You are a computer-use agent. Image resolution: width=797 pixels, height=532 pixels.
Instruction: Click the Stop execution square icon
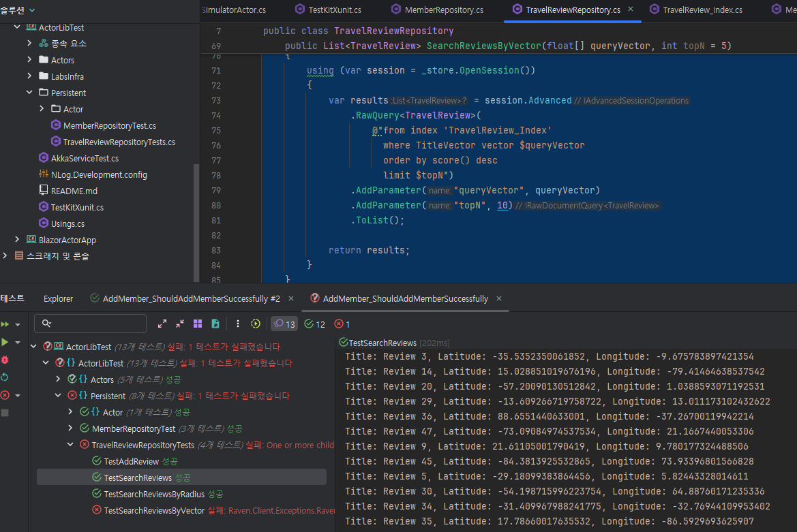pyautogui.click(x=5, y=413)
